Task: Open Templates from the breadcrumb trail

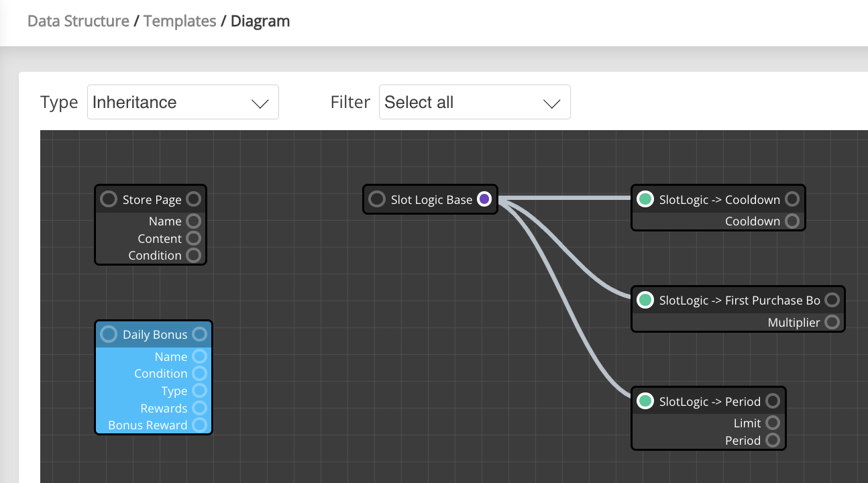Action: click(180, 21)
